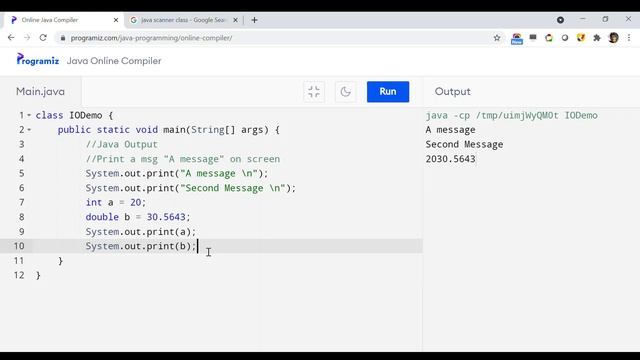Go back to previous page

11,38
